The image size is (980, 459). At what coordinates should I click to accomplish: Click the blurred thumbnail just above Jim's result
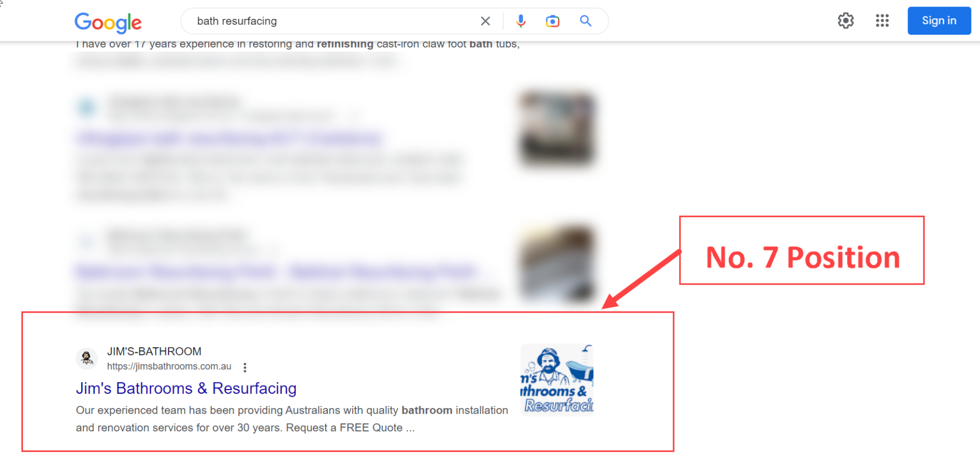tap(557, 263)
